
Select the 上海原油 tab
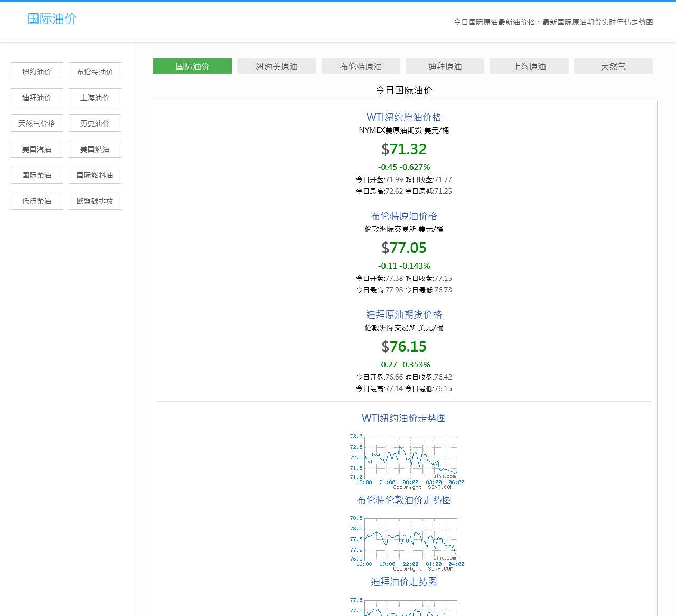point(529,67)
